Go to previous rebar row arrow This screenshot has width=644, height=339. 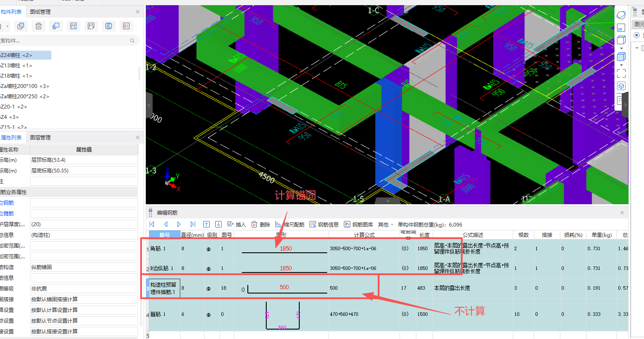click(x=166, y=224)
